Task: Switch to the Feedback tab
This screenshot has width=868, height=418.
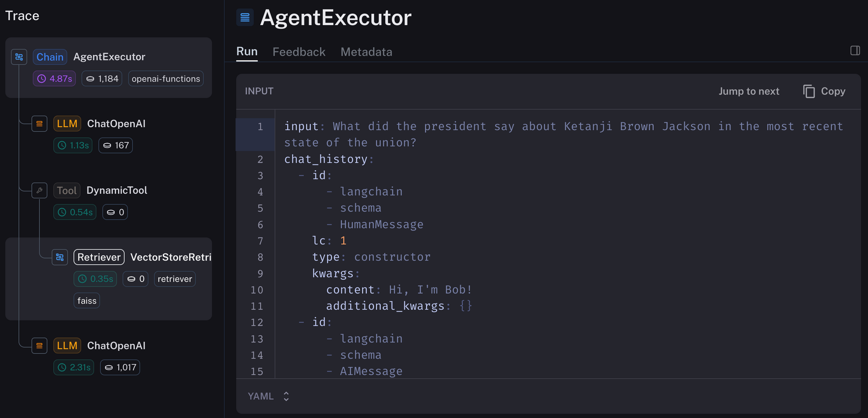Action: click(299, 52)
